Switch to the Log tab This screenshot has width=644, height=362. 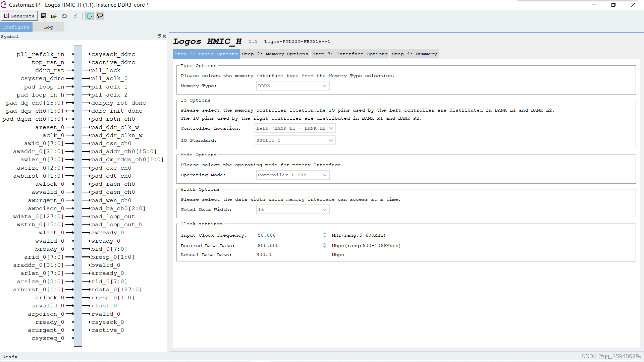click(48, 27)
